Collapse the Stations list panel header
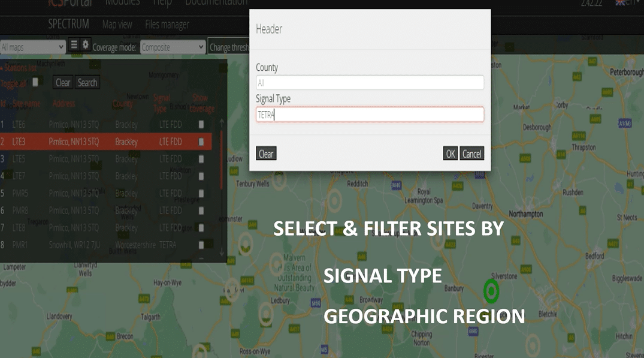Screen dimensions: 644x358 19,68
